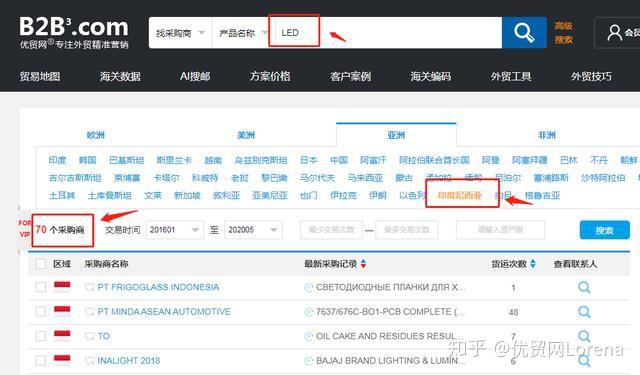View contacts magnifier in TO row
Viewport: 640px width, 375px height.
584,336
